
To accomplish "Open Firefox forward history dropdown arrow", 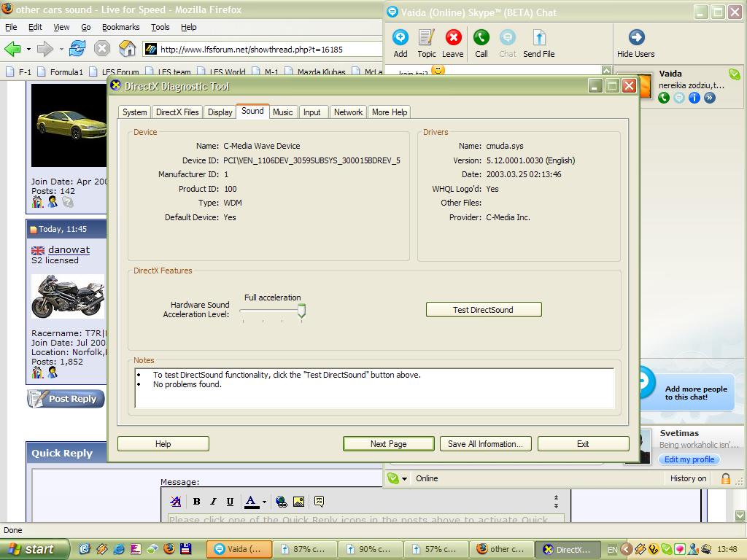I will pyautogui.click(x=61, y=49).
